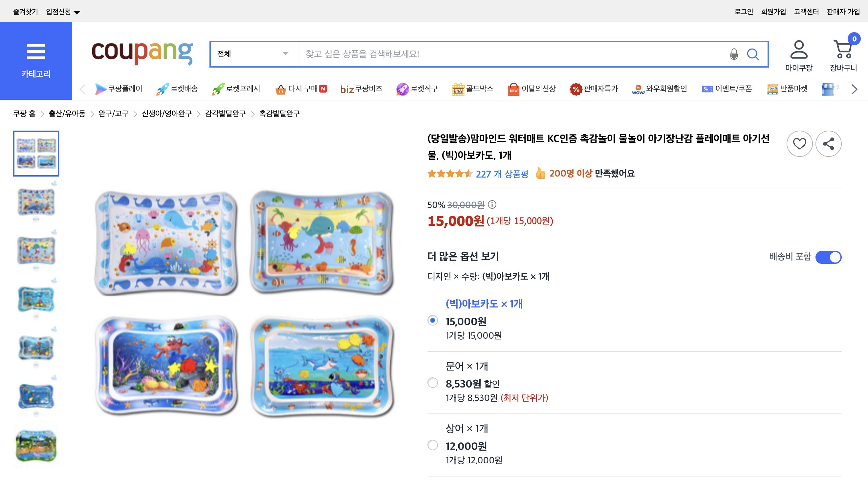Select the 문어 × 1개 radio option
The image size is (868, 485).
[x=432, y=383]
